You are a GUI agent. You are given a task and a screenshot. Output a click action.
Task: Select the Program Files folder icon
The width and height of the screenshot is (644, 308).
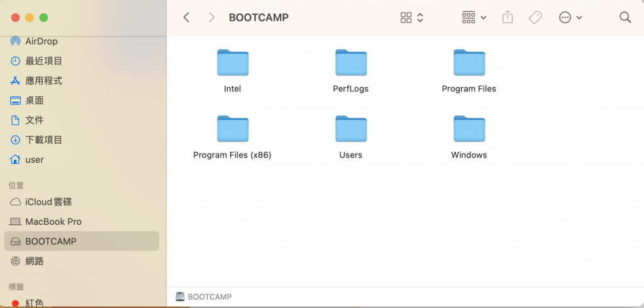tap(469, 63)
